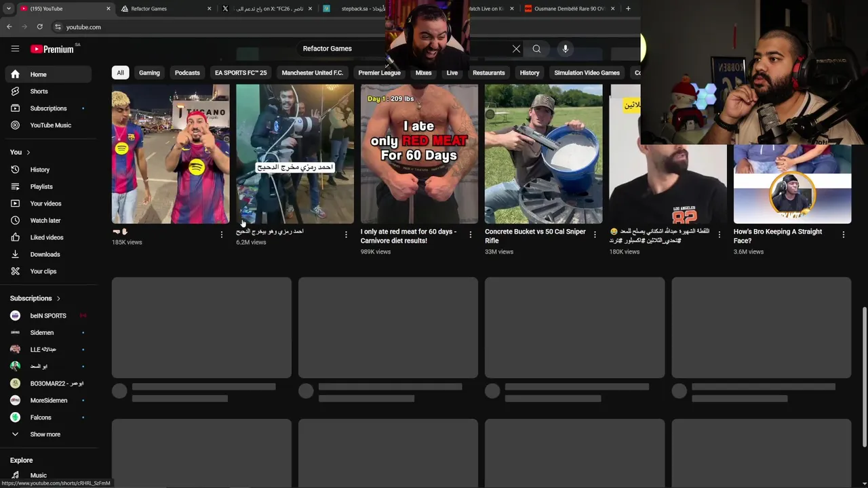This screenshot has width=868, height=488.
Task: Expand the Subscriptions section chevron
Action: 58,299
